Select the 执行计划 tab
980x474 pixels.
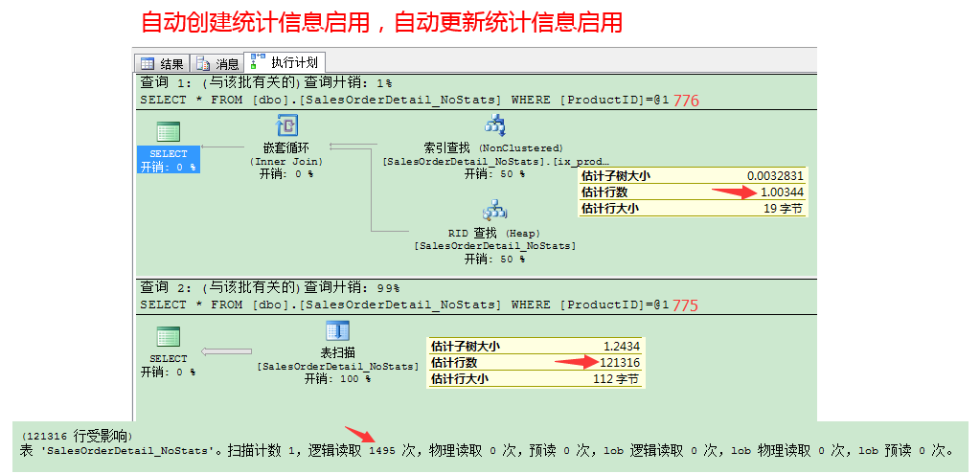[x=285, y=62]
